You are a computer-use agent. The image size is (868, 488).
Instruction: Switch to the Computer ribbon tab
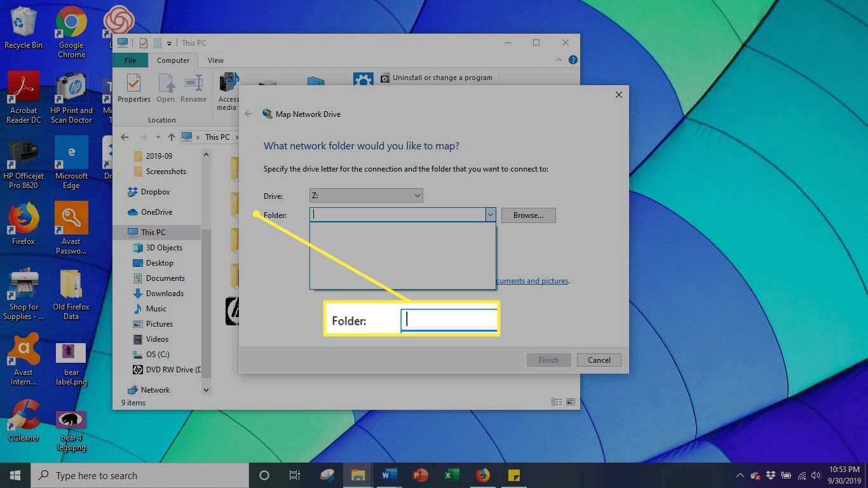[x=173, y=60]
